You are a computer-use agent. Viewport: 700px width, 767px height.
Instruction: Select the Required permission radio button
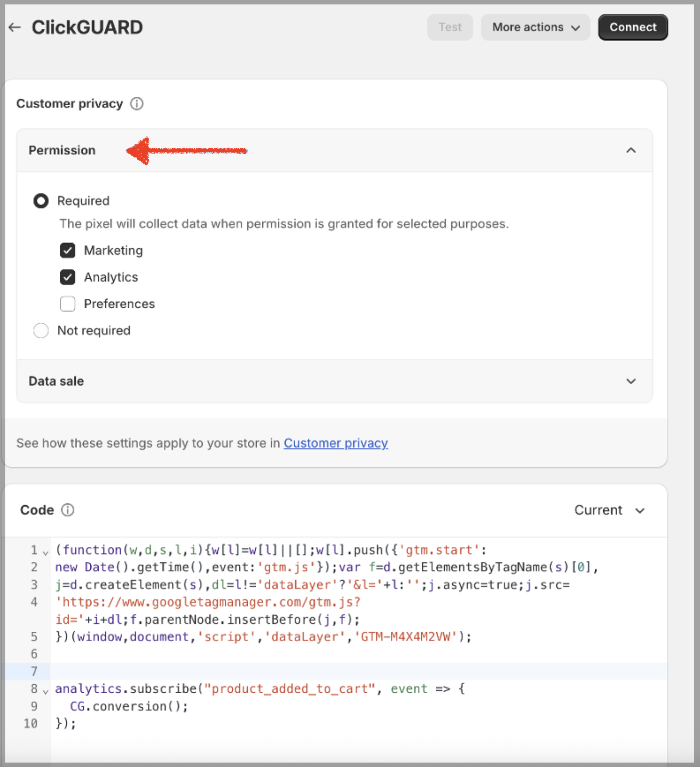click(x=41, y=201)
